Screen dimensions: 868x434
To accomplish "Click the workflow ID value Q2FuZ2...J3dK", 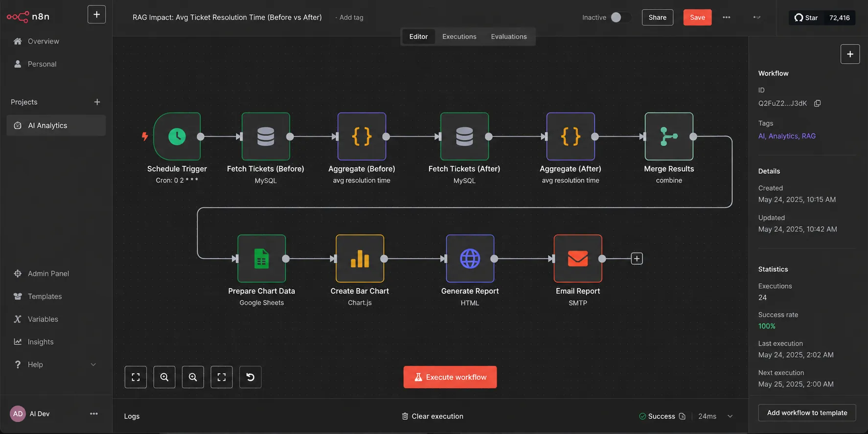I will pos(782,103).
